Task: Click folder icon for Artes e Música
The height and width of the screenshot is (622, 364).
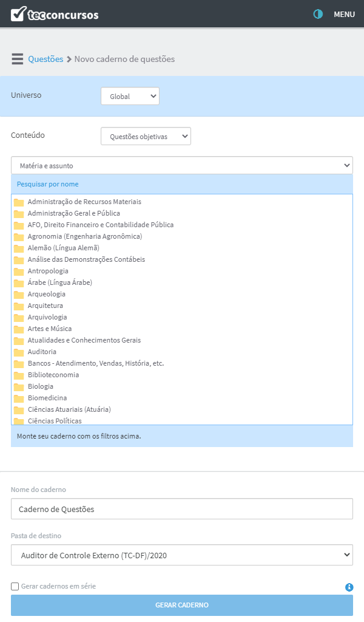Action: (x=19, y=329)
